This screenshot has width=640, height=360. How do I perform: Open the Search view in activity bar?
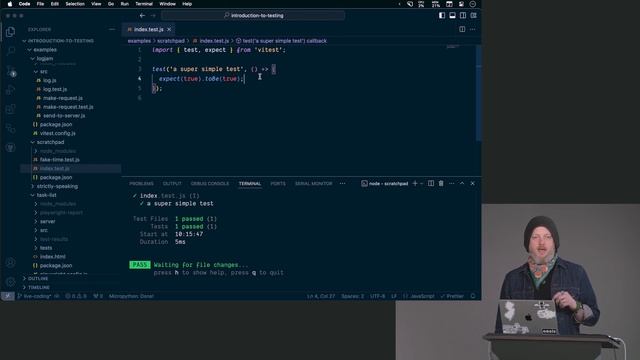coord(11,51)
